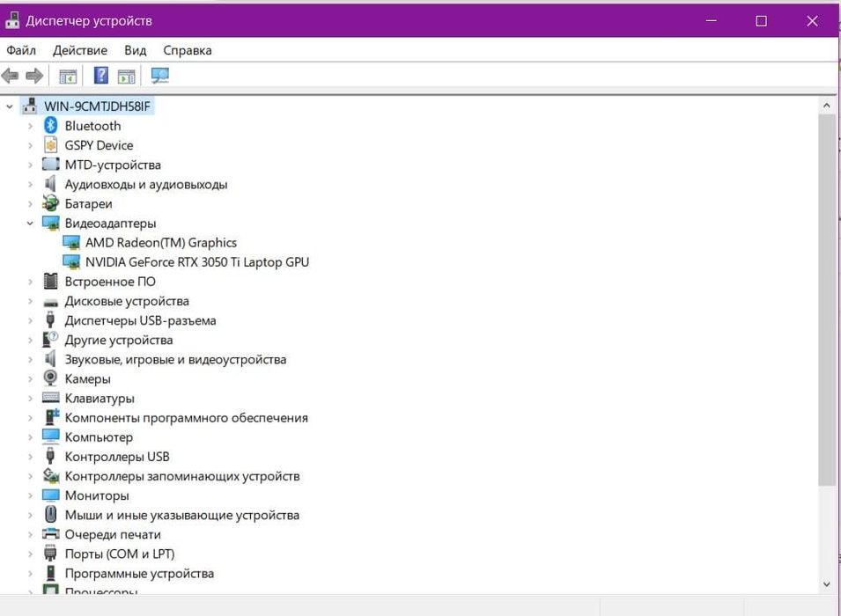Click the Видеоадаптеры display adapter icon
Viewport: 841px width, 616px height.
[51, 223]
